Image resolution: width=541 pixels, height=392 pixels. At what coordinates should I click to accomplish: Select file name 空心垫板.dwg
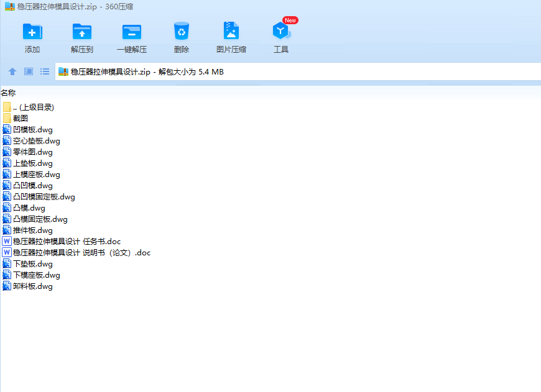37,140
